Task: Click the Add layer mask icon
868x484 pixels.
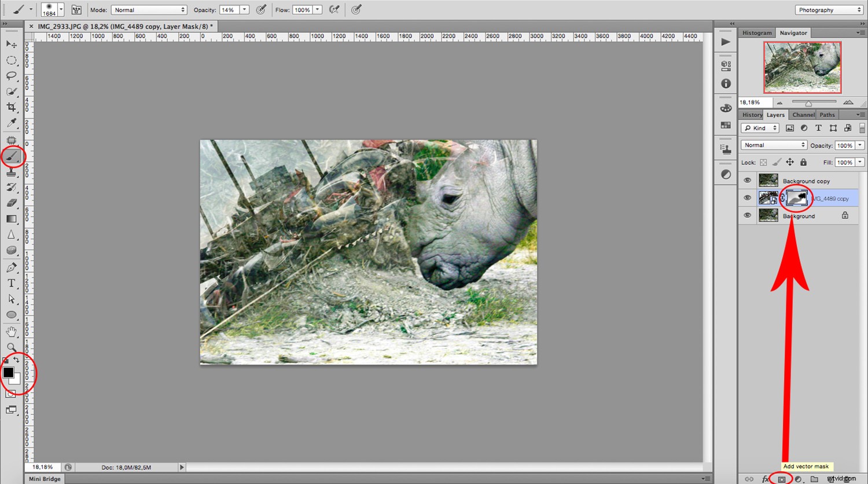Action: pos(782,479)
